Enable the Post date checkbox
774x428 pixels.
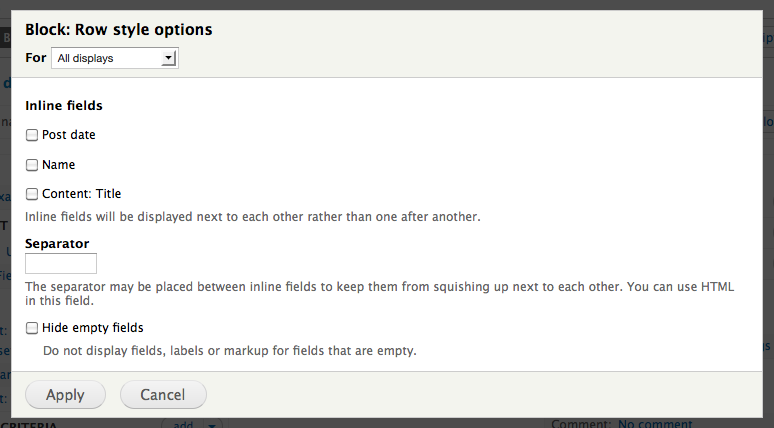coord(32,135)
